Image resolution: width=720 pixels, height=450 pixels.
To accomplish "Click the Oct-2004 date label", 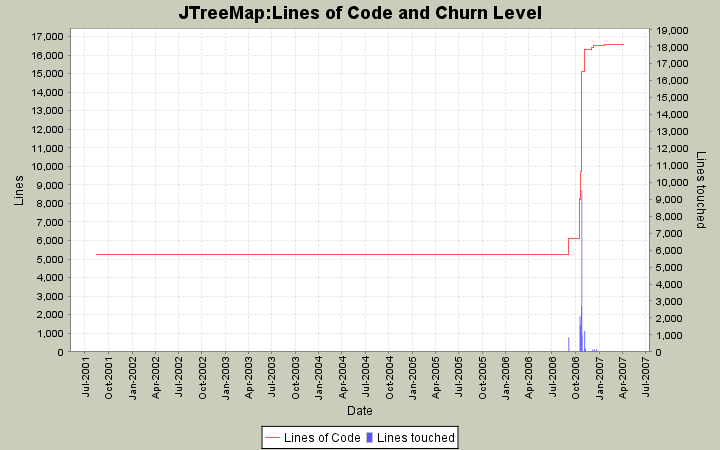I will pos(389,377).
